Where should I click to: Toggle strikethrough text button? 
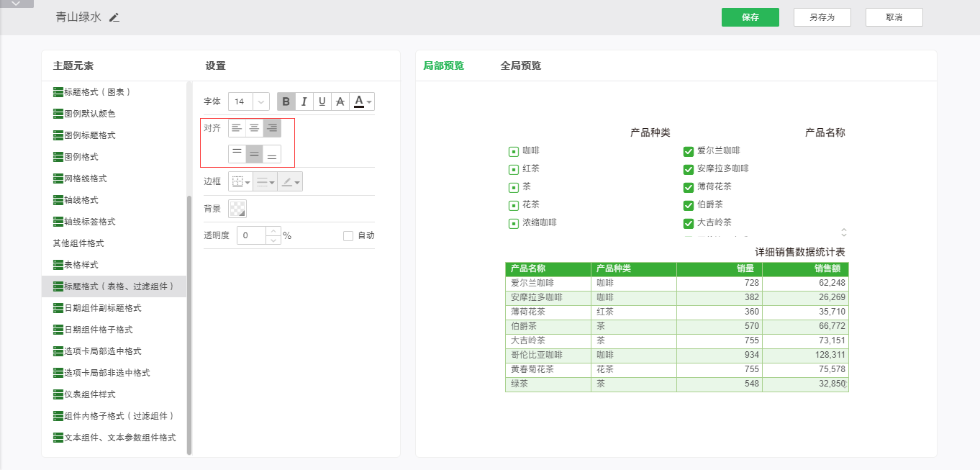pyautogui.click(x=340, y=101)
